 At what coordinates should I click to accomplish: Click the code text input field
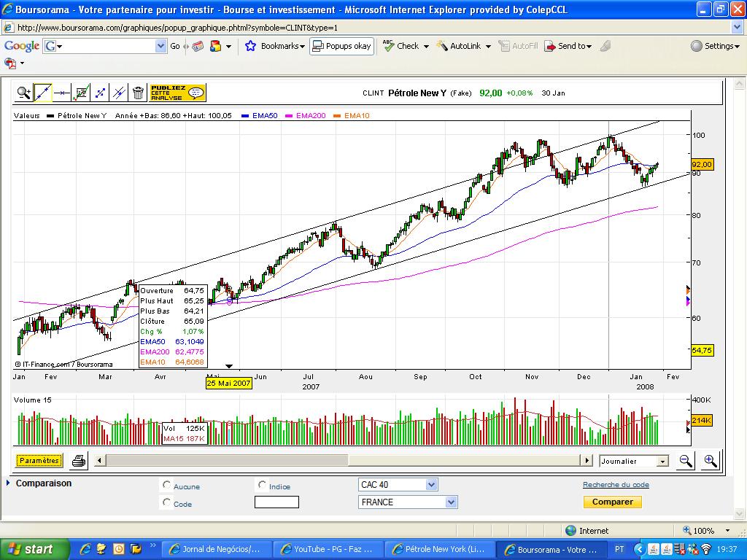[276, 502]
